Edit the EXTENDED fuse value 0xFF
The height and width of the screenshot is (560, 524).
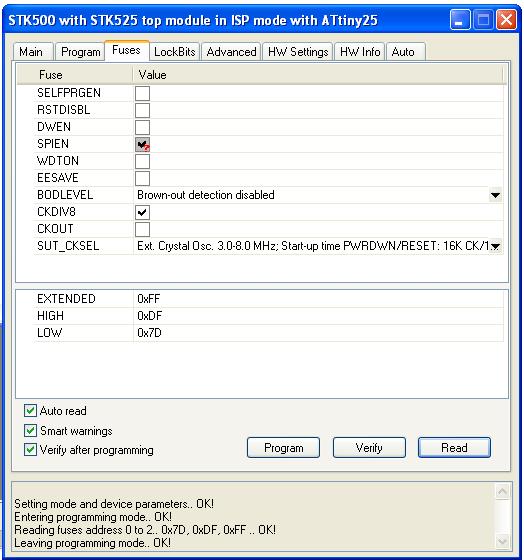(x=149, y=299)
